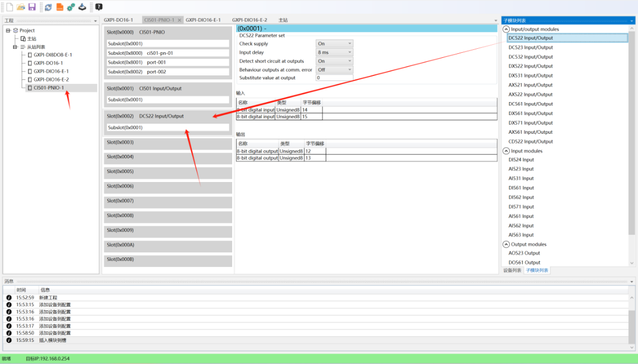Click the download to device icon

click(x=82, y=7)
